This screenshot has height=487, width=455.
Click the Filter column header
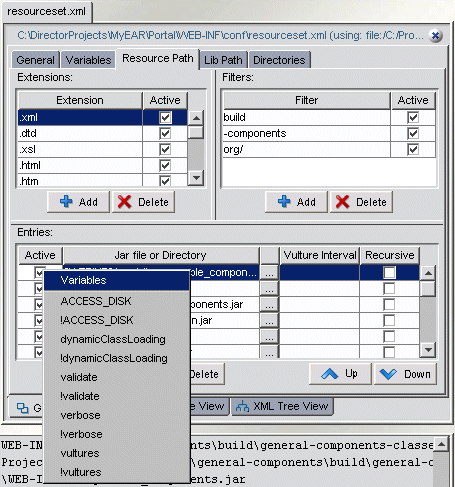point(306,100)
